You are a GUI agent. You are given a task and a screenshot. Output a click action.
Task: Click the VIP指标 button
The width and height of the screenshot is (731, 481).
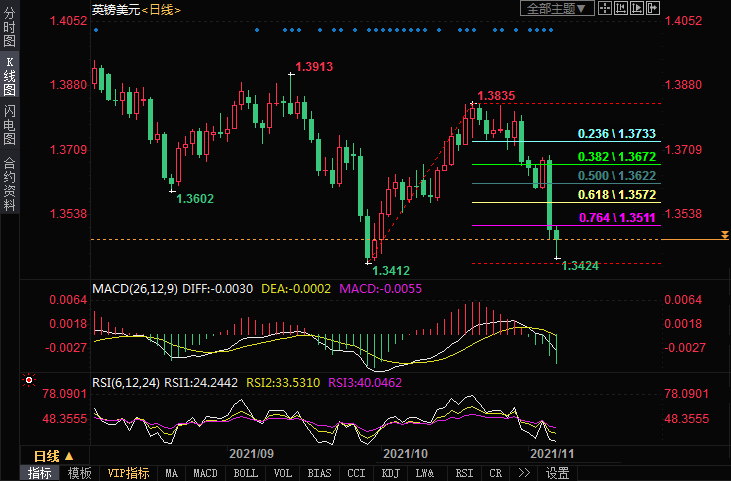(x=128, y=473)
